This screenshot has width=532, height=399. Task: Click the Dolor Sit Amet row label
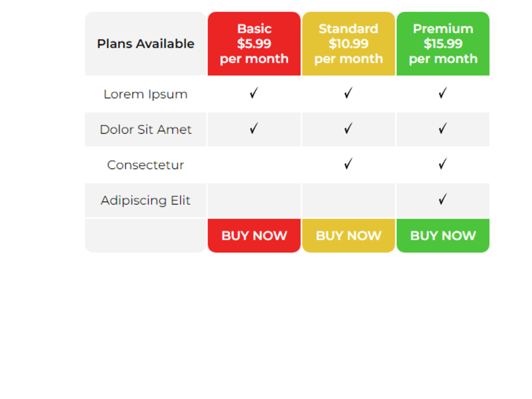tap(145, 129)
